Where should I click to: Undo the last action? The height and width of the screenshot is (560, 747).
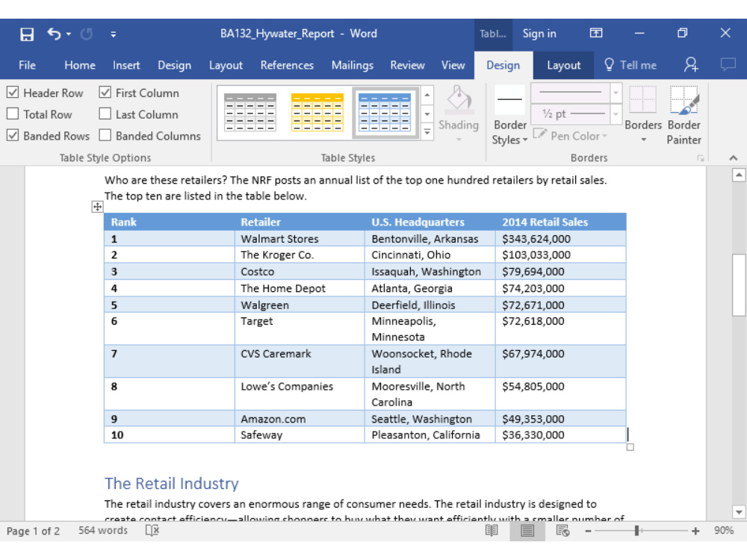[x=54, y=34]
